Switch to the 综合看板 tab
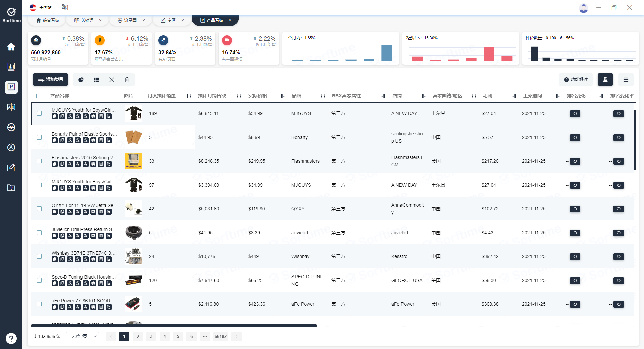 tap(48, 20)
